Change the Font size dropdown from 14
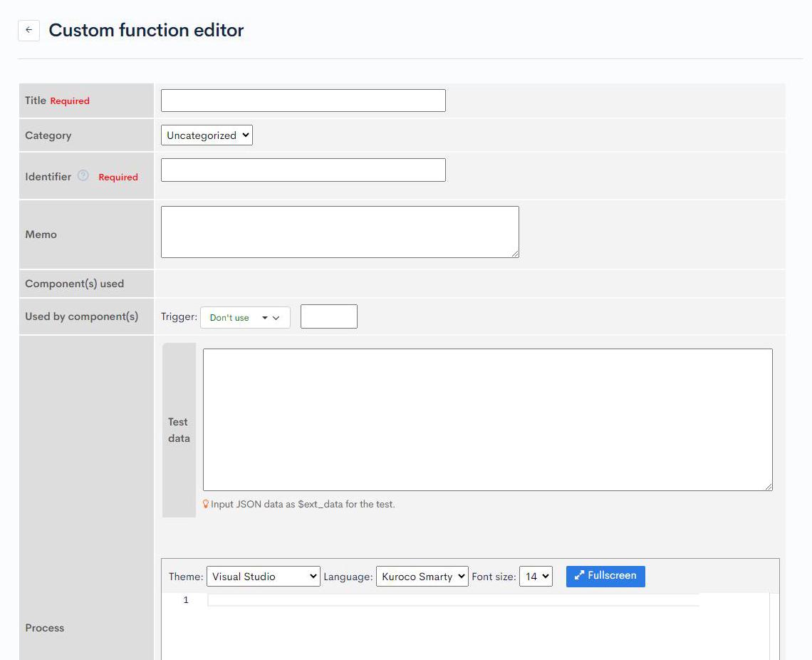The height and width of the screenshot is (660, 812). (x=536, y=576)
